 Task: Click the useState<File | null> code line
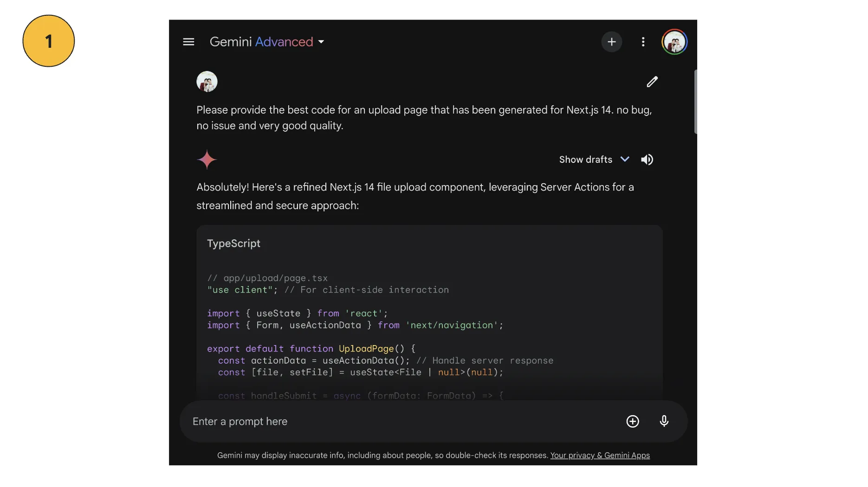[361, 372]
